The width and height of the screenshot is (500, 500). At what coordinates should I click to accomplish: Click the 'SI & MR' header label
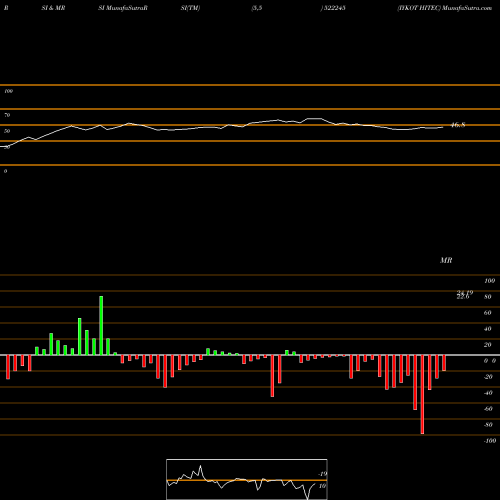(x=53, y=8)
